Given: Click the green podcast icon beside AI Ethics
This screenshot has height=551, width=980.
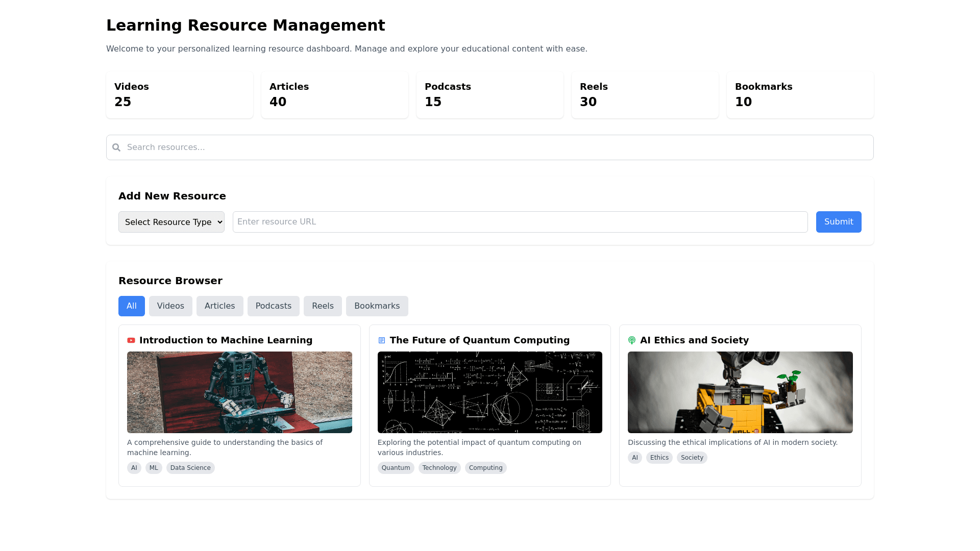Looking at the screenshot, I should [632, 340].
